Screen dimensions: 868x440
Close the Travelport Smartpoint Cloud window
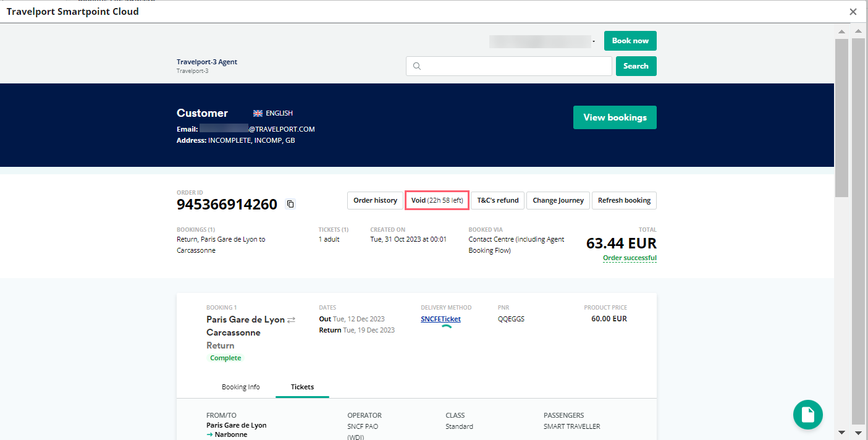tap(853, 12)
